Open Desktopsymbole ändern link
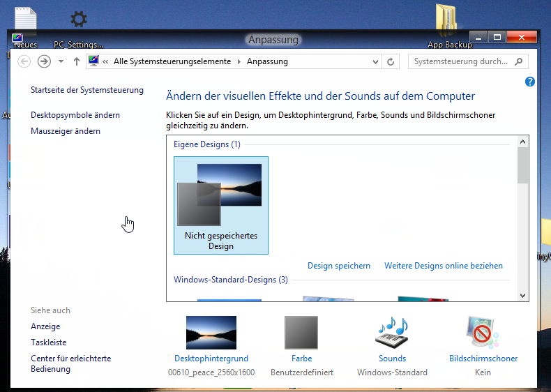The width and height of the screenshot is (551, 392). click(x=75, y=115)
